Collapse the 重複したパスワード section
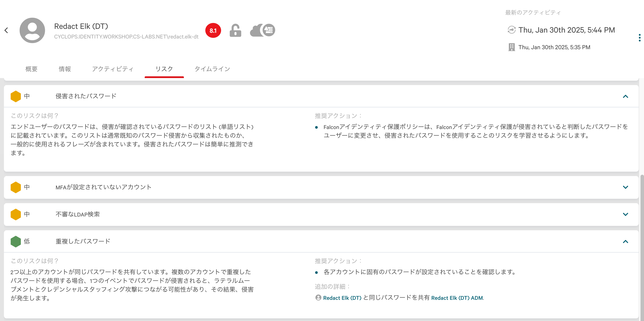The height and width of the screenshot is (321, 644). [x=625, y=241]
